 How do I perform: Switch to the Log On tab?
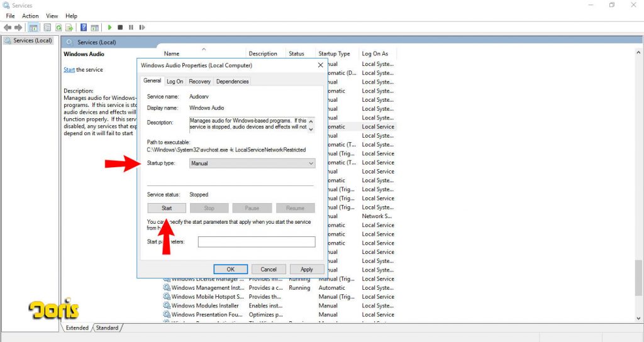(175, 82)
